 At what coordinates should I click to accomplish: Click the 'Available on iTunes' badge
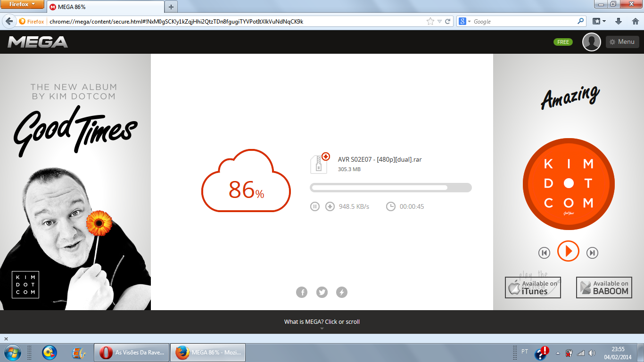[x=532, y=287]
